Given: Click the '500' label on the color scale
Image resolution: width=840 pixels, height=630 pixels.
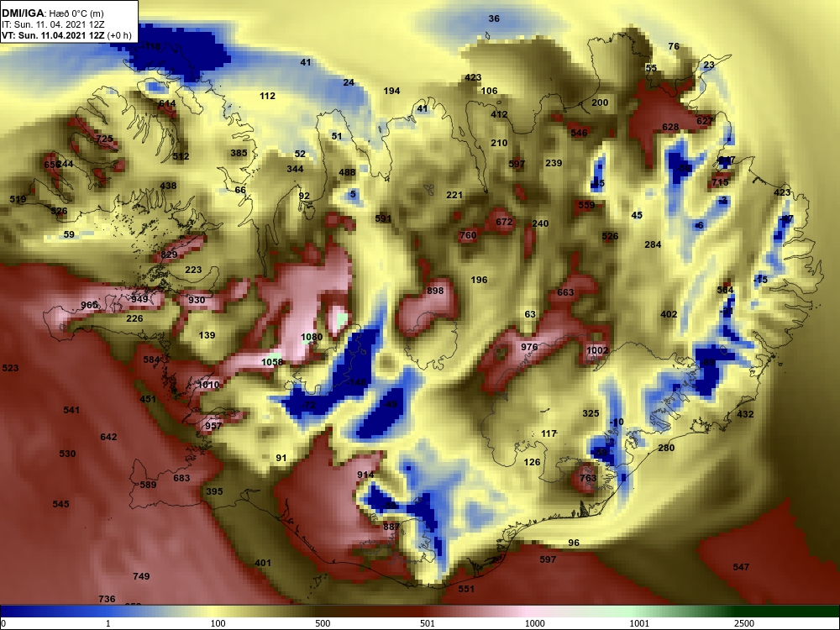Looking at the screenshot, I should 323,623.
